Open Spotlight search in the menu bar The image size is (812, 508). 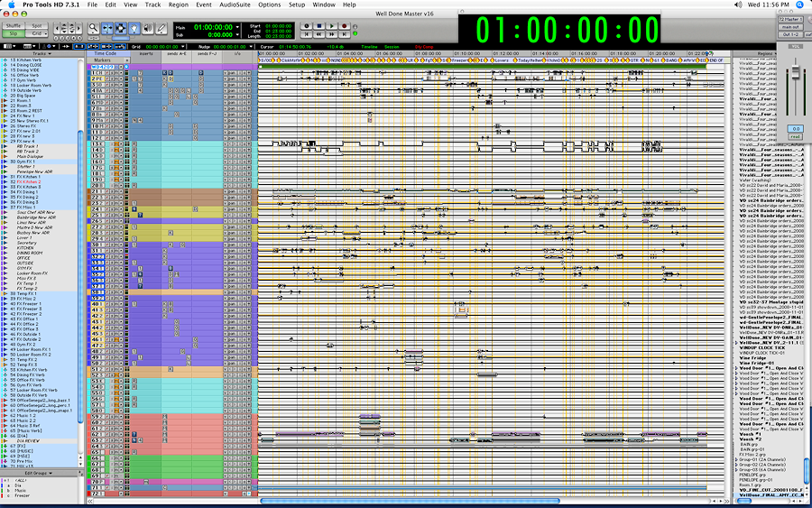(x=799, y=5)
